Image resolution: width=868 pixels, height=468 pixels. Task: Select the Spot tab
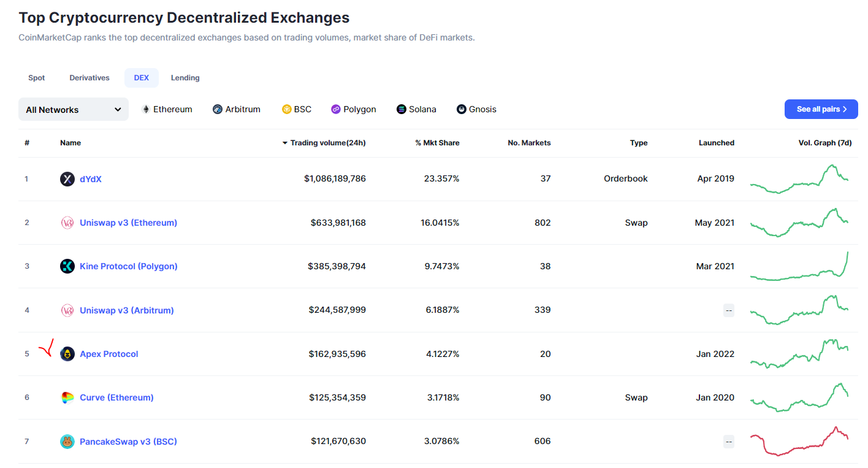pyautogui.click(x=37, y=78)
